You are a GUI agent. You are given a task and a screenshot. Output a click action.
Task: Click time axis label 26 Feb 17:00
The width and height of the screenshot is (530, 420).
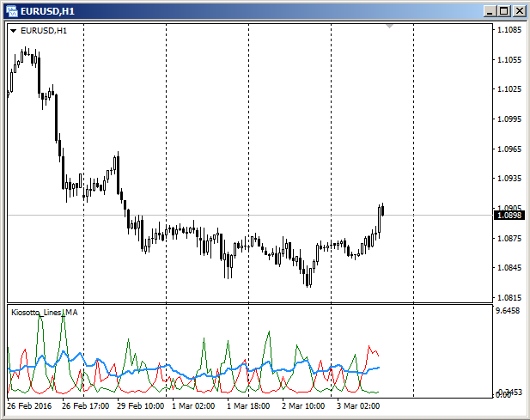click(x=86, y=405)
